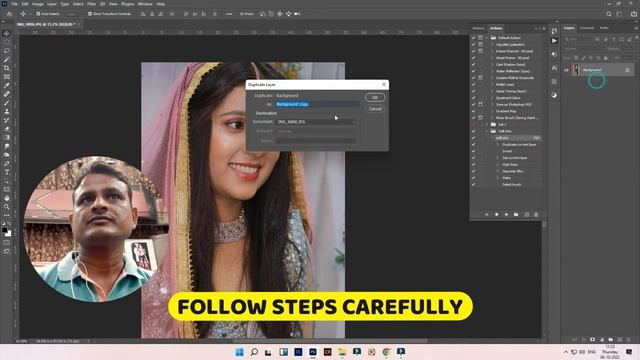
Task: Open the Character panel icon in side dock
Action: 554,68
